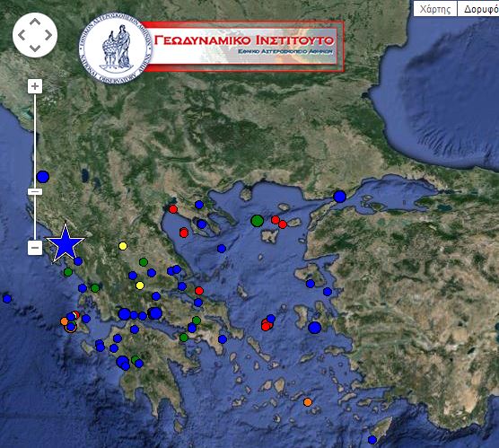
Task: Click the National Observatory of Athens round logo
Action: click(x=116, y=48)
